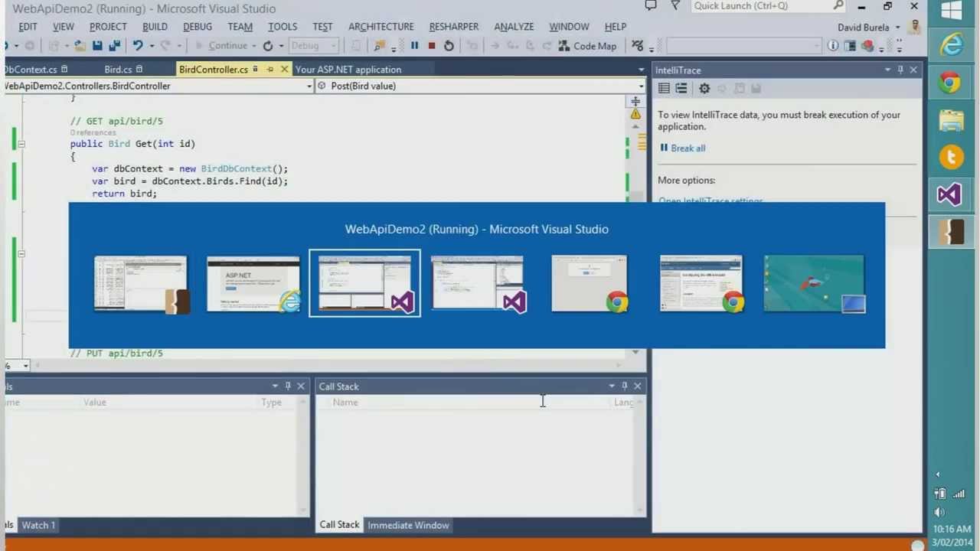
Task: Click the Quick Launch search box
Action: tap(762, 6)
